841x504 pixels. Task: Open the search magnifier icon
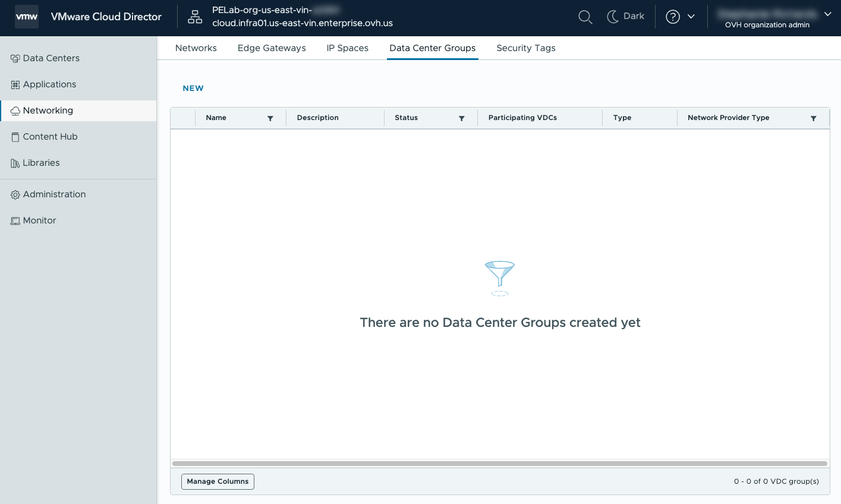(585, 17)
